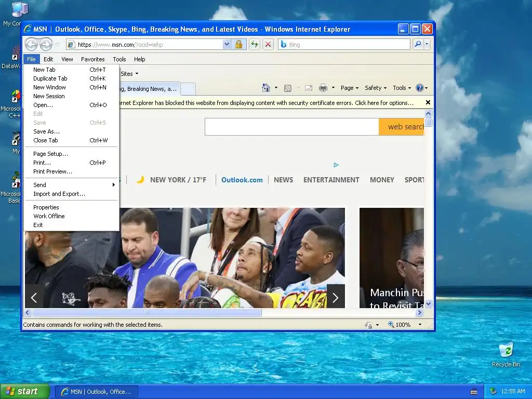Click the Back navigation arrow button

pyautogui.click(x=32, y=44)
